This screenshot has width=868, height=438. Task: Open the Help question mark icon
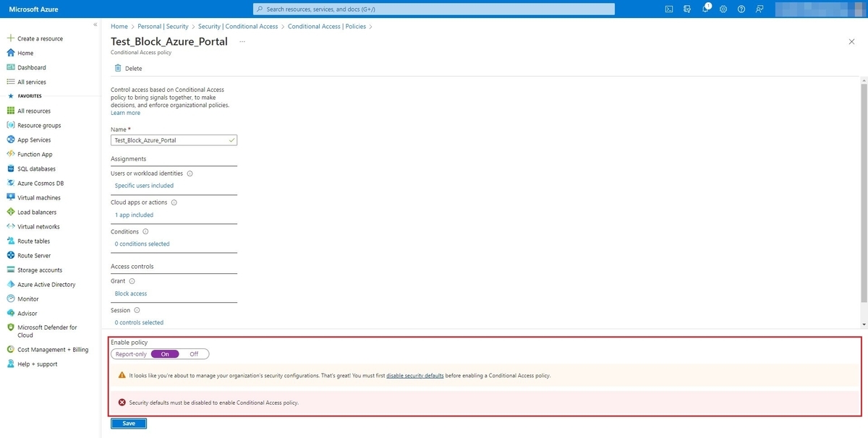(741, 9)
